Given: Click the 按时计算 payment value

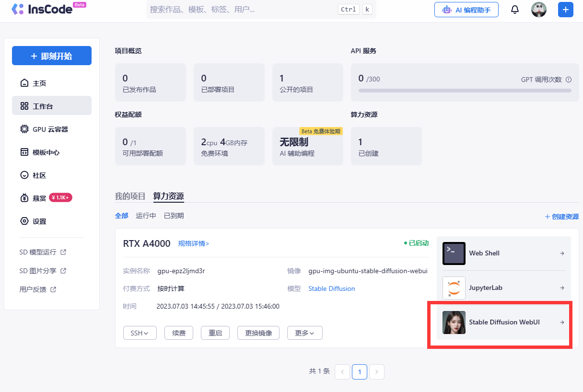Looking at the screenshot, I should 171,288.
